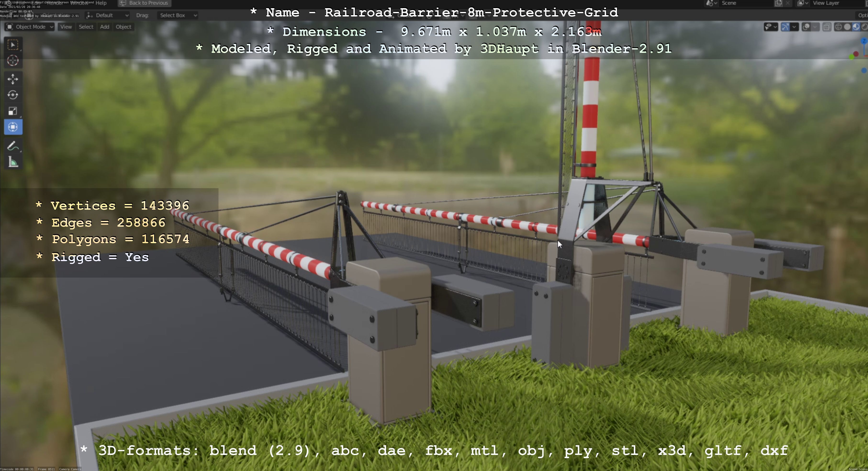Expand the overlays options arrow
This screenshot has width=868, height=471.
pyautogui.click(x=815, y=27)
